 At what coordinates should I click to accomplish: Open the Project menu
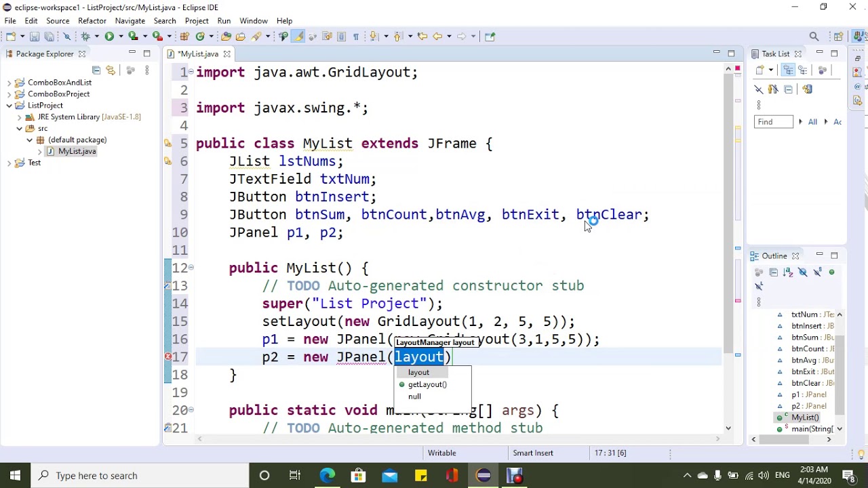(197, 21)
